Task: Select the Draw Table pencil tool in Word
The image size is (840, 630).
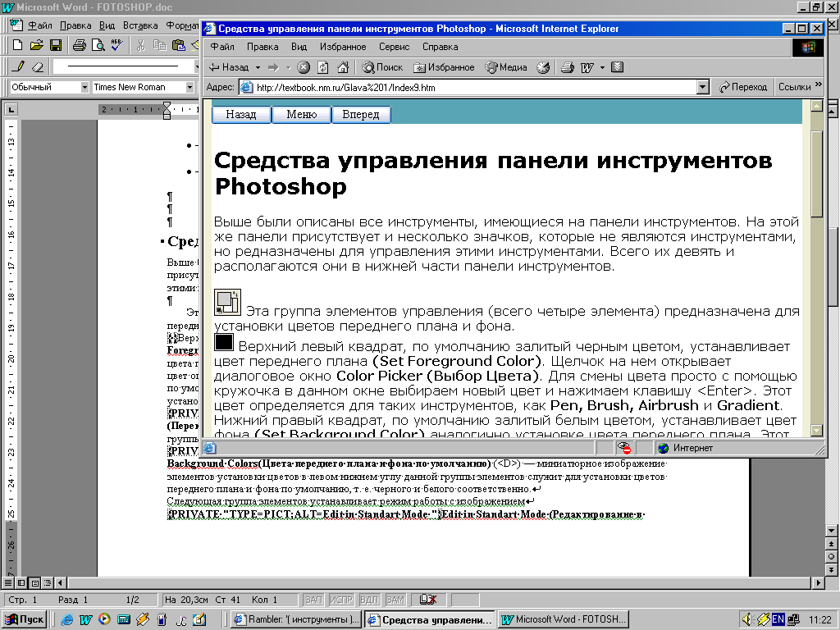Action: (x=18, y=66)
